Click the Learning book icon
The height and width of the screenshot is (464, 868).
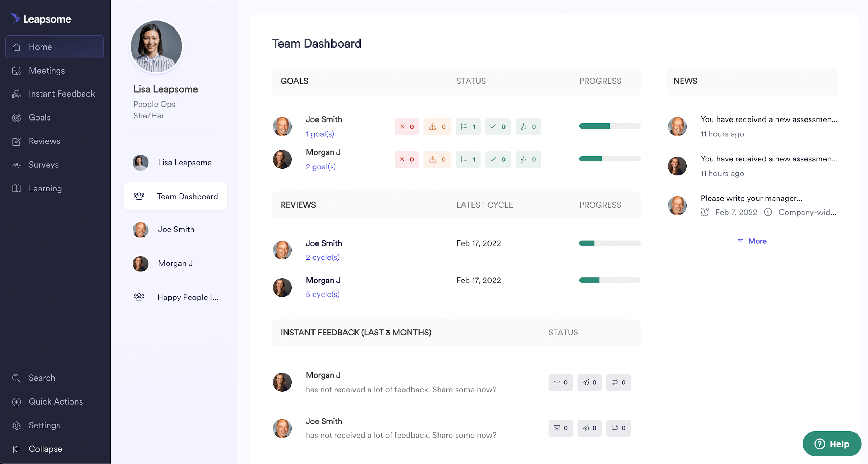(x=17, y=188)
